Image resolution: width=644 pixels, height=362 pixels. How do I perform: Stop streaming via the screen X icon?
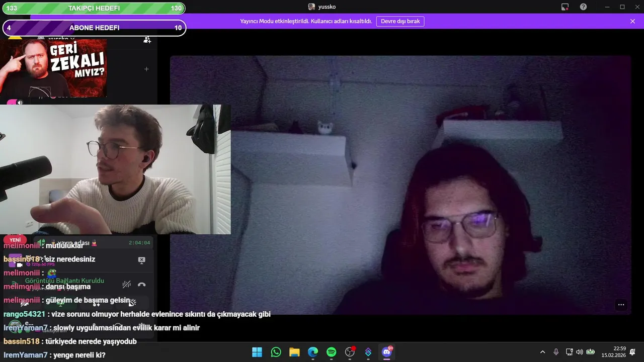(x=141, y=260)
